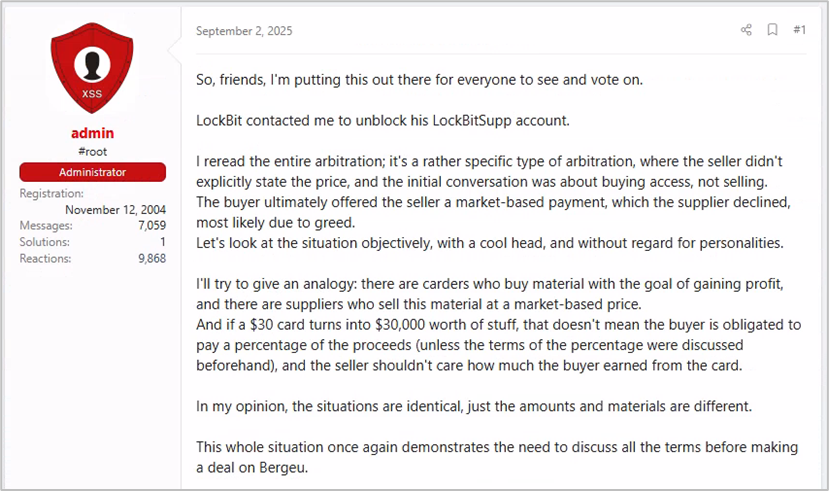
Task: Click the Solutions label in user info
Action: [x=44, y=242]
